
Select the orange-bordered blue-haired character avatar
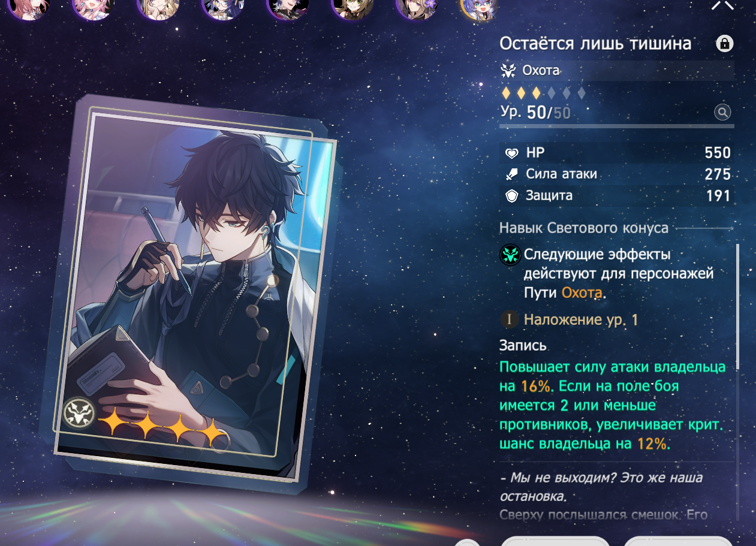pos(478,7)
